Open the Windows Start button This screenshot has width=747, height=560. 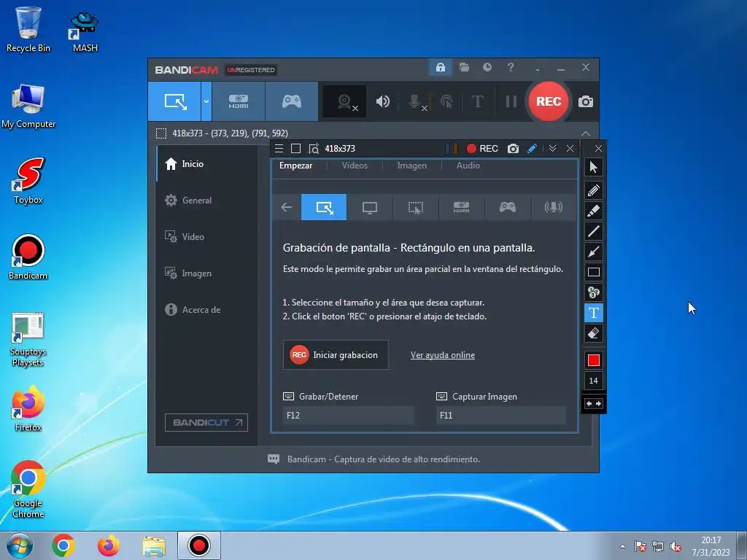19,545
